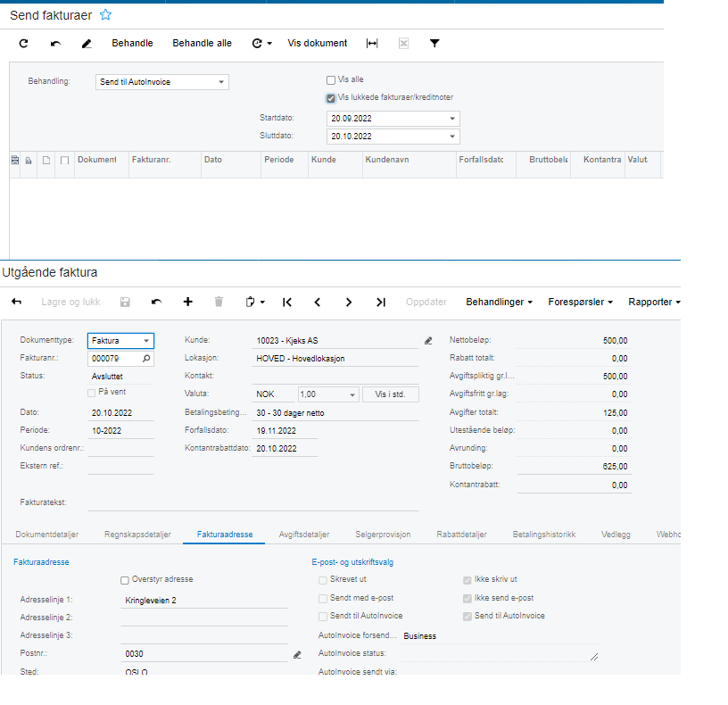Image resolution: width=728 pixels, height=705 pixels.
Task: Fit columns with the column-width icon
Action: point(372,43)
